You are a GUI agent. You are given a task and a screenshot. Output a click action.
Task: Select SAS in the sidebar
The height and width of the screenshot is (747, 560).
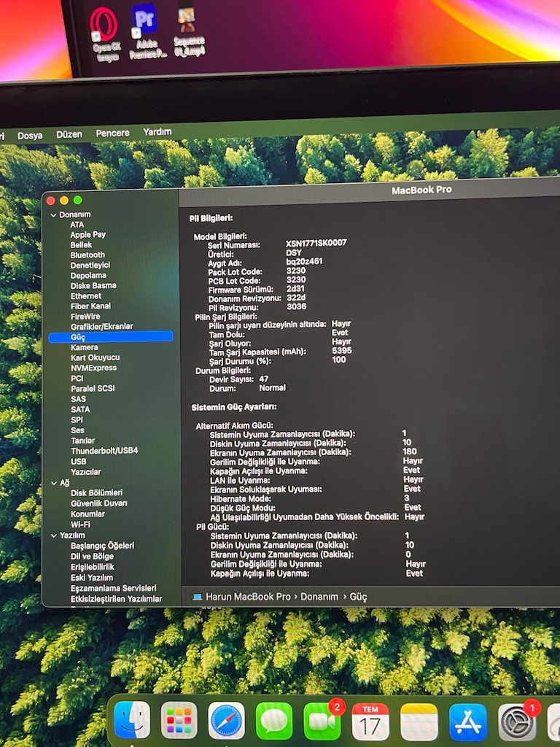pyautogui.click(x=79, y=399)
